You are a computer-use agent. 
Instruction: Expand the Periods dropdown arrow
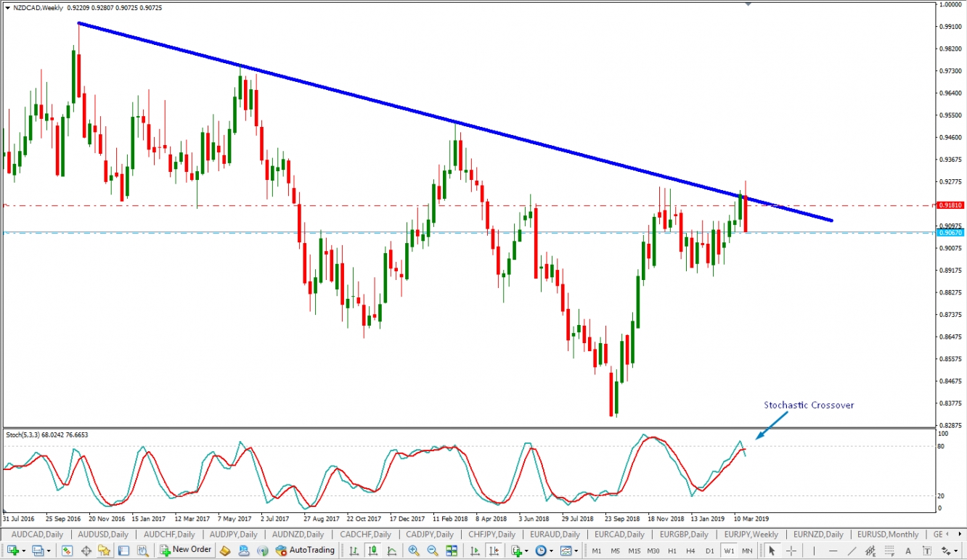(x=552, y=551)
